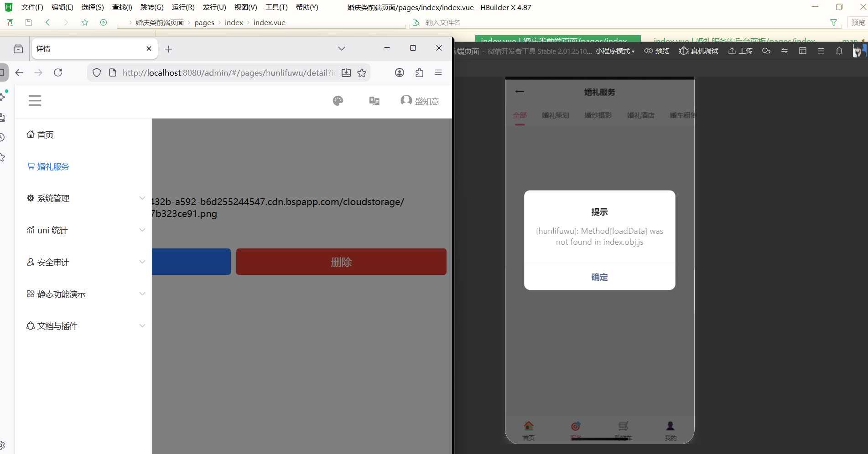Click the browser back arrow
868x454 pixels.
click(x=19, y=72)
